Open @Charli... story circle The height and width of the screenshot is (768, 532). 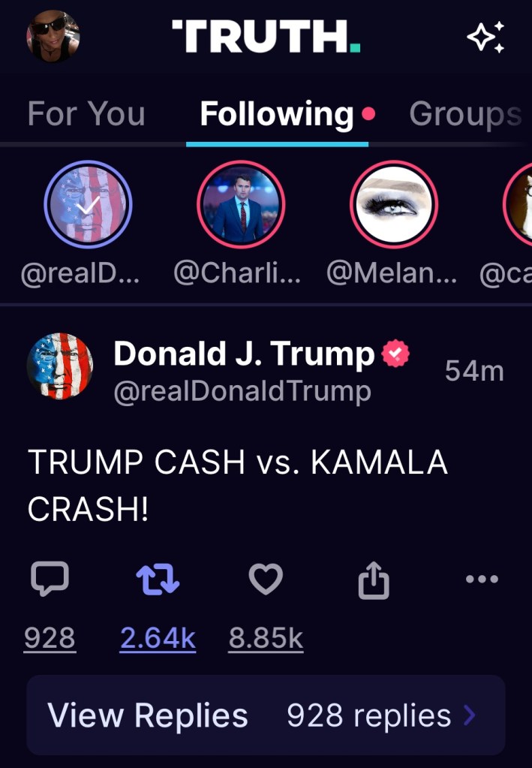[x=241, y=204]
